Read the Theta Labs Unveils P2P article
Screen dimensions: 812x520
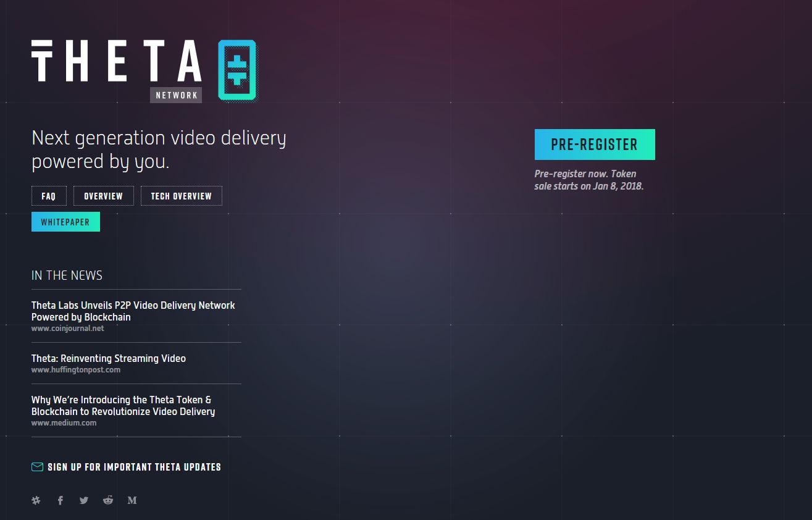pos(133,311)
